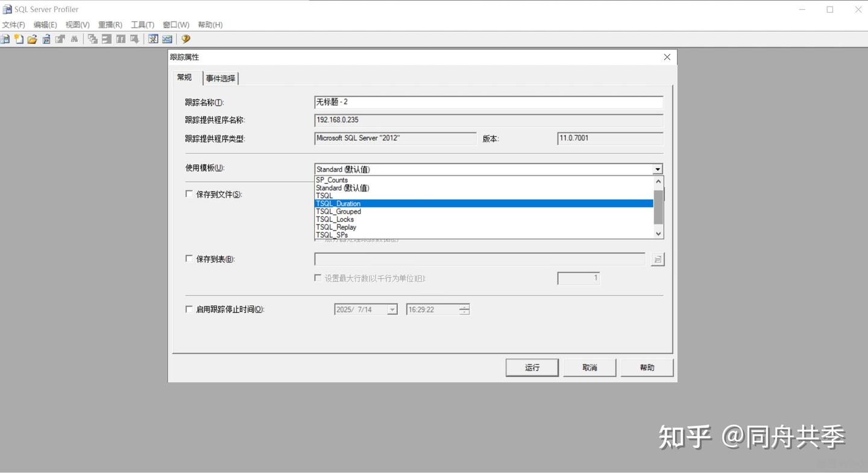Screen dimensions: 868x473
Task: Click the New Trace toolbar icon
Action: pyautogui.click(x=5, y=39)
